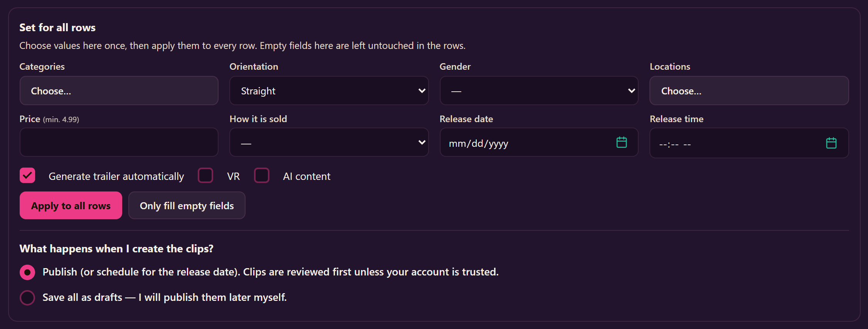The image size is (868, 329).
Task: Open the How it is sold dropdown
Action: click(329, 143)
